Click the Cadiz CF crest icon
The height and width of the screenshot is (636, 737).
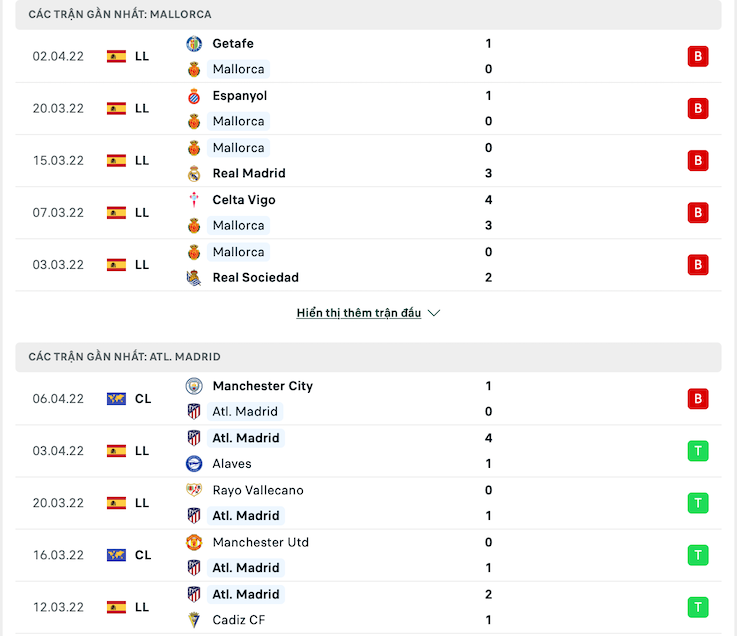[194, 620]
